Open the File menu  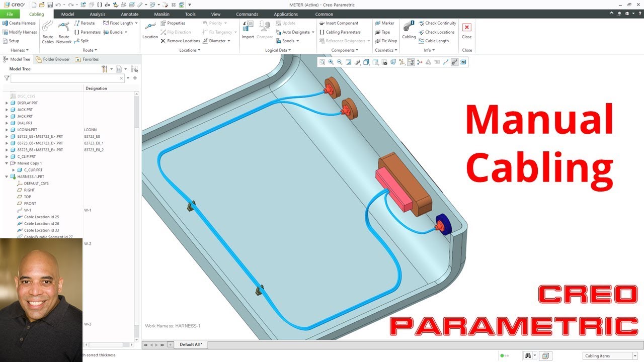10,14
